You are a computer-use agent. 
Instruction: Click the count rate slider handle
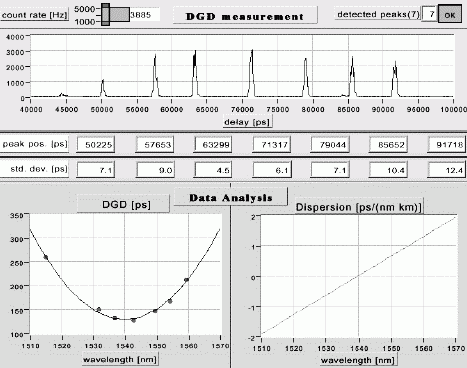click(105, 15)
